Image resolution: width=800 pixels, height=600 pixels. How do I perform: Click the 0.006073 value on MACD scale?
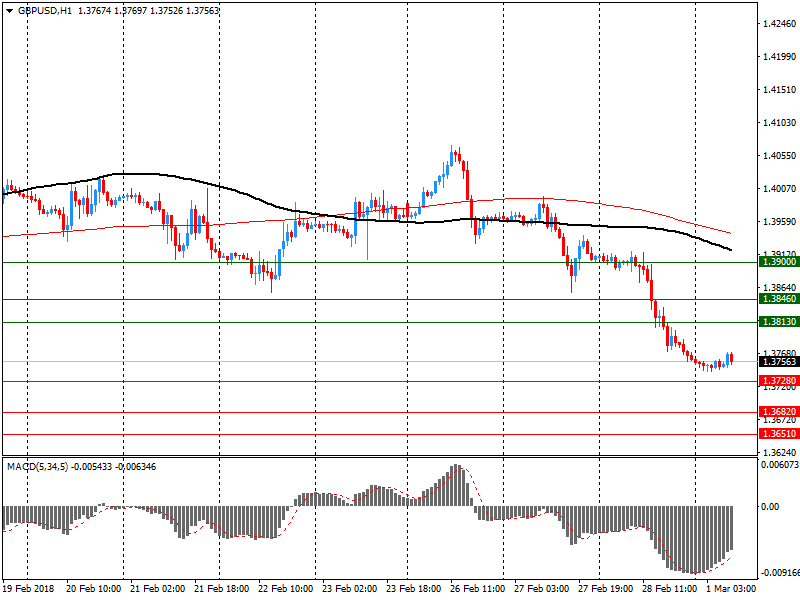pos(778,465)
